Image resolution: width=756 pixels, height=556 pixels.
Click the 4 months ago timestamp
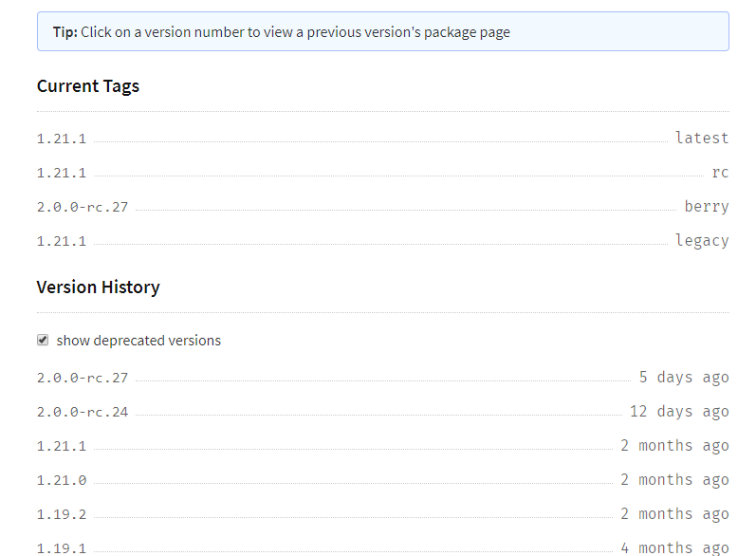coord(674,548)
